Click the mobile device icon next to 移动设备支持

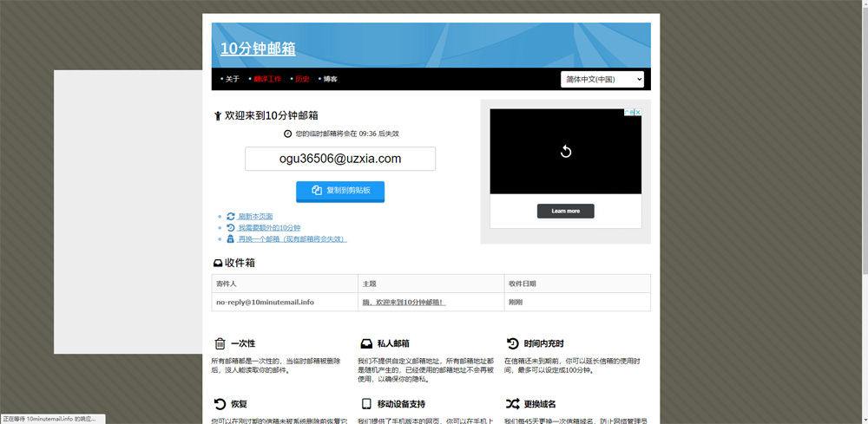point(366,403)
